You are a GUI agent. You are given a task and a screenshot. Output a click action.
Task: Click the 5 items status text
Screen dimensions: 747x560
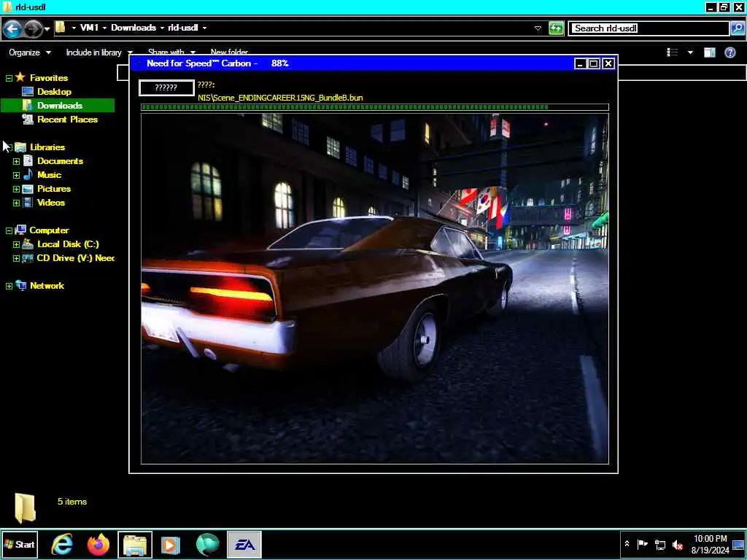point(72,502)
